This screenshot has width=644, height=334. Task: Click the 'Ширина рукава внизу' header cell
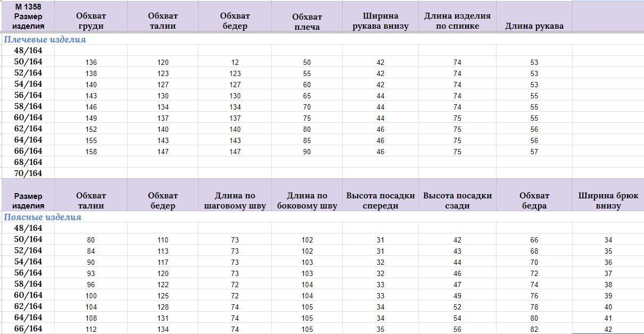point(380,21)
